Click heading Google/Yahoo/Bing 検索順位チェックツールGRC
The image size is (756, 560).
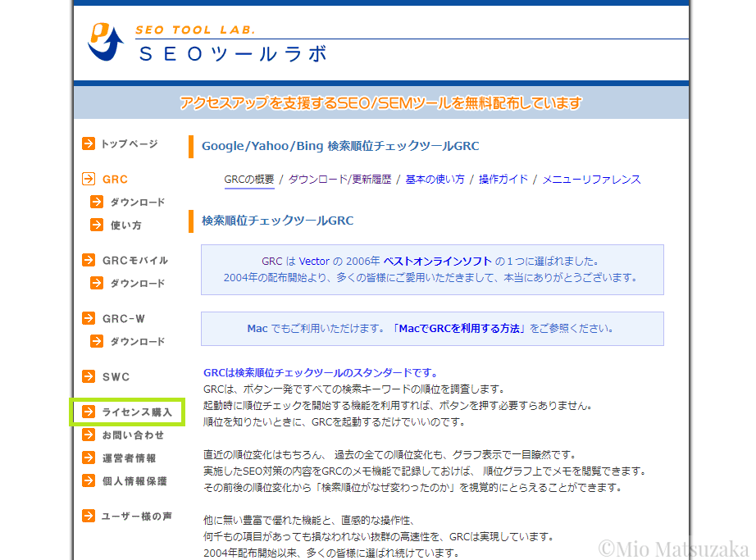click(340, 146)
